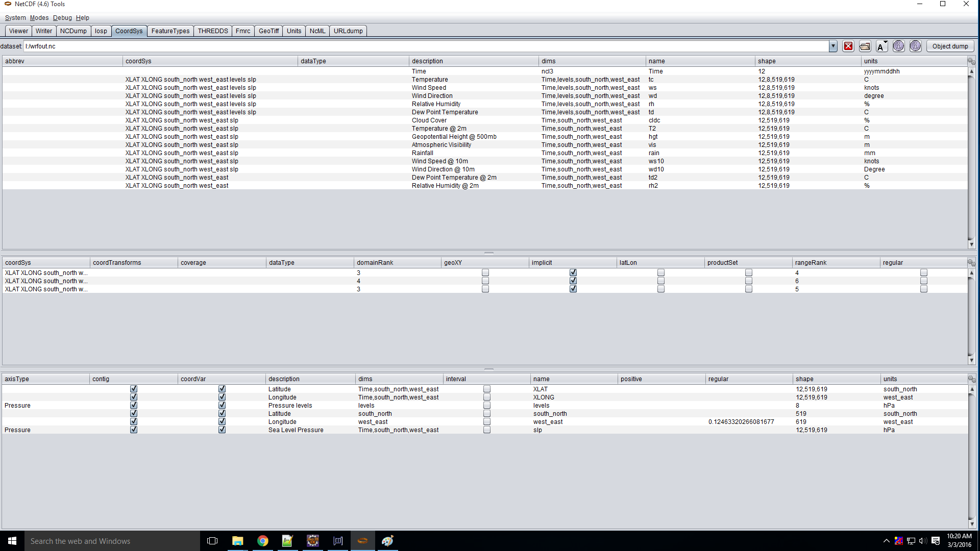The image size is (980, 551).
Task: Toggle implicit checkbox in first coordSys row
Action: coord(573,273)
